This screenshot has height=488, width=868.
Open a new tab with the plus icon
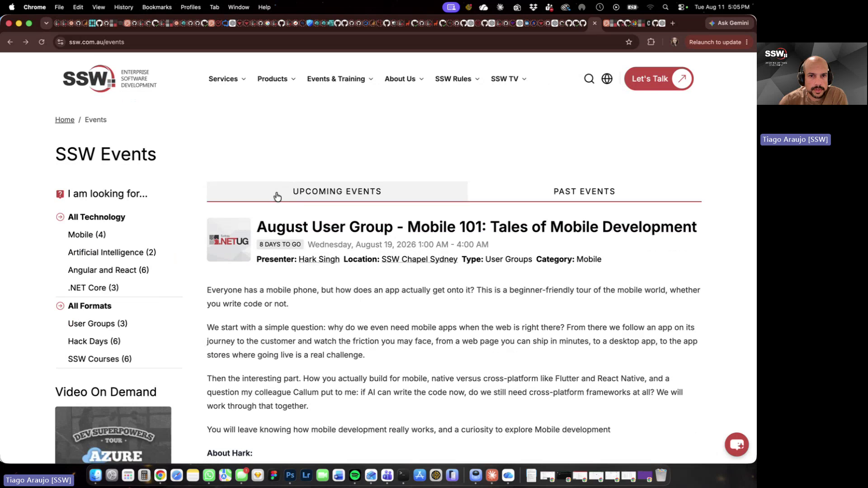coord(673,23)
